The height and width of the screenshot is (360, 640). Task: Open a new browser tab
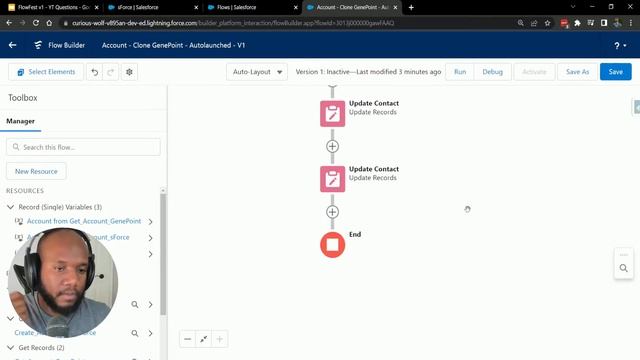click(411, 7)
